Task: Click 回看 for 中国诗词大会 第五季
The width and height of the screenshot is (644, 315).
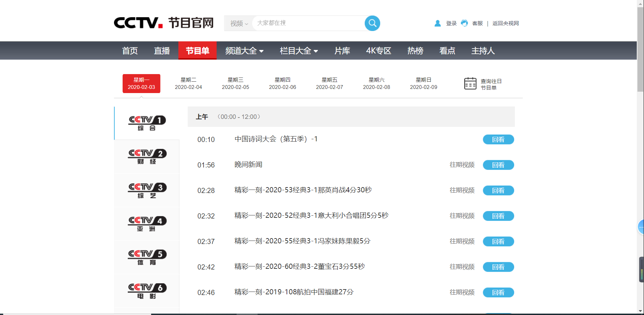Action: point(498,140)
